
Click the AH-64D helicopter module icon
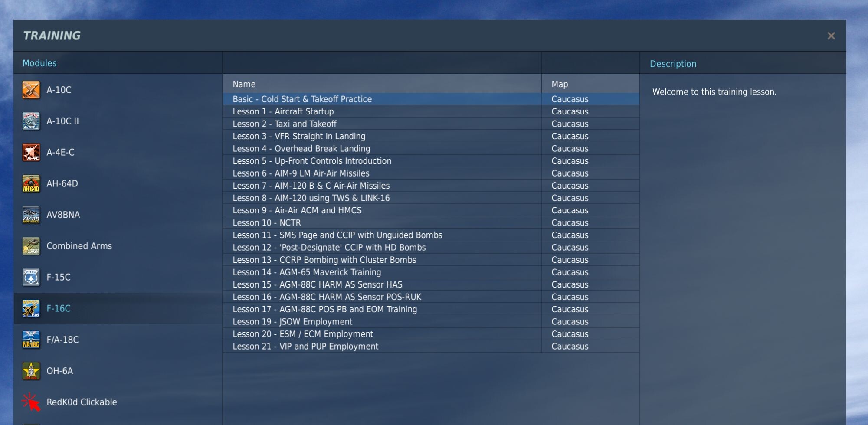pyautogui.click(x=31, y=183)
